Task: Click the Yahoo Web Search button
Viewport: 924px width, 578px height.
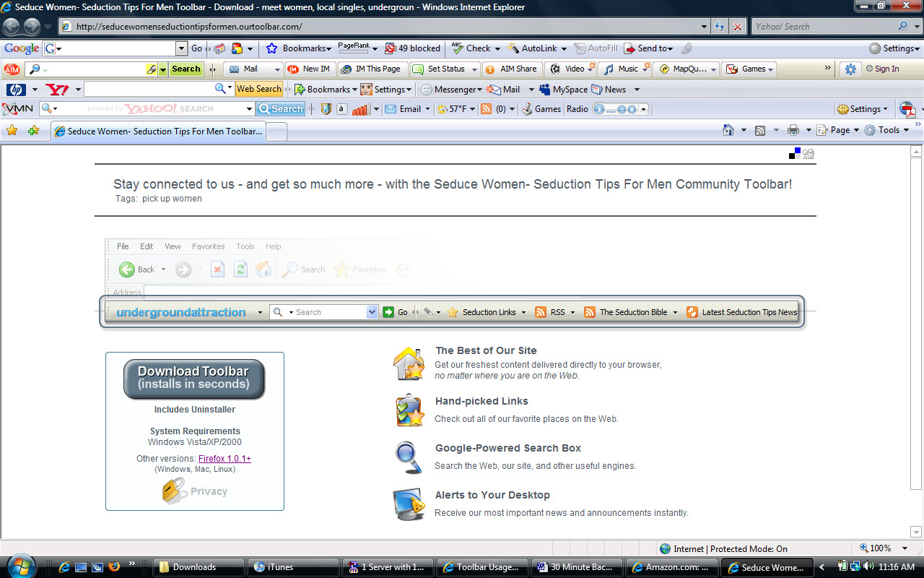Action: [258, 89]
